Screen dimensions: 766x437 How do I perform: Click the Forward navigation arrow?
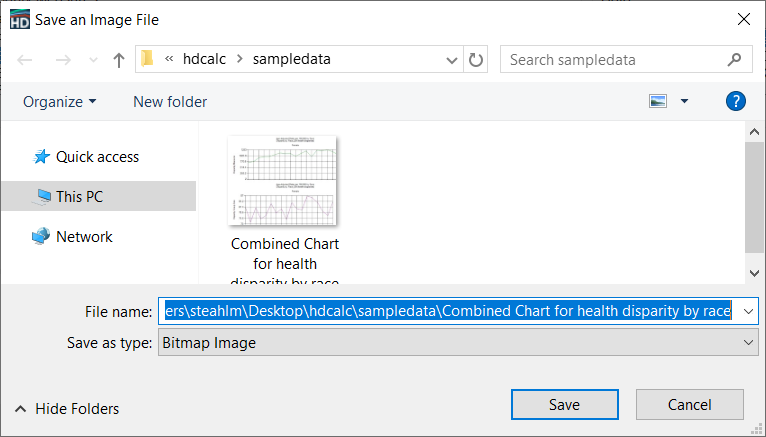tap(62, 60)
